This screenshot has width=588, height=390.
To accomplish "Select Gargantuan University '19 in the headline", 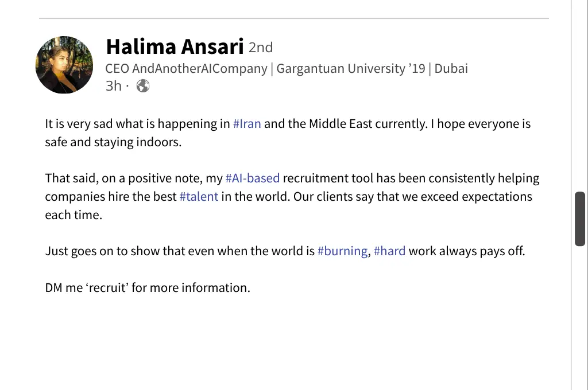I will pyautogui.click(x=350, y=68).
